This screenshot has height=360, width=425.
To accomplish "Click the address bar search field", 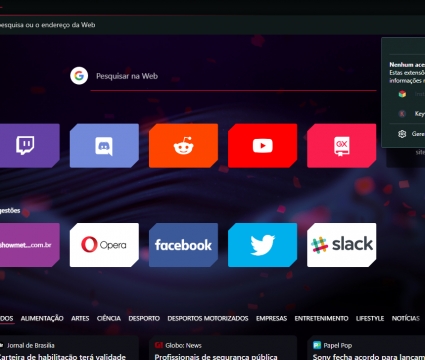I will pos(212,25).
